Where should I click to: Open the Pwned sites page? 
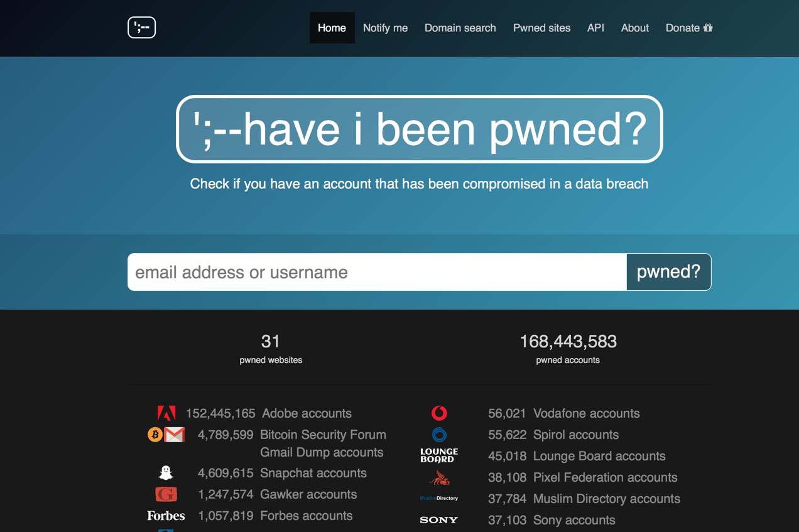click(541, 28)
